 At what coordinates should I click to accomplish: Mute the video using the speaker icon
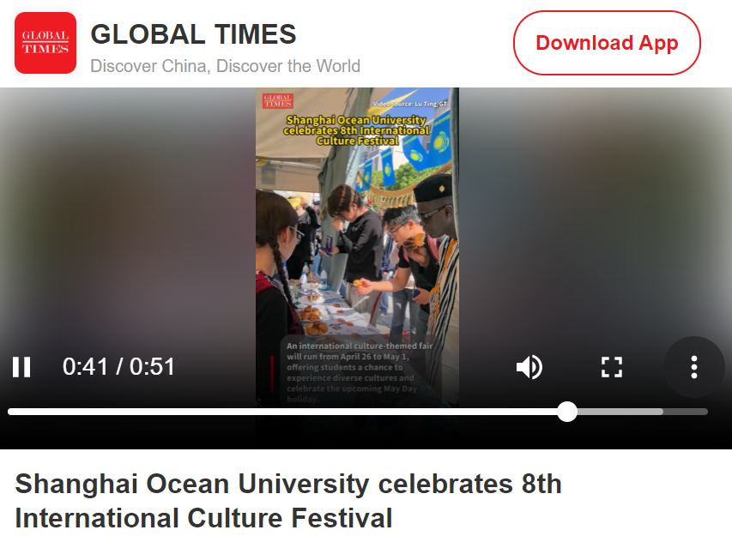(x=529, y=367)
